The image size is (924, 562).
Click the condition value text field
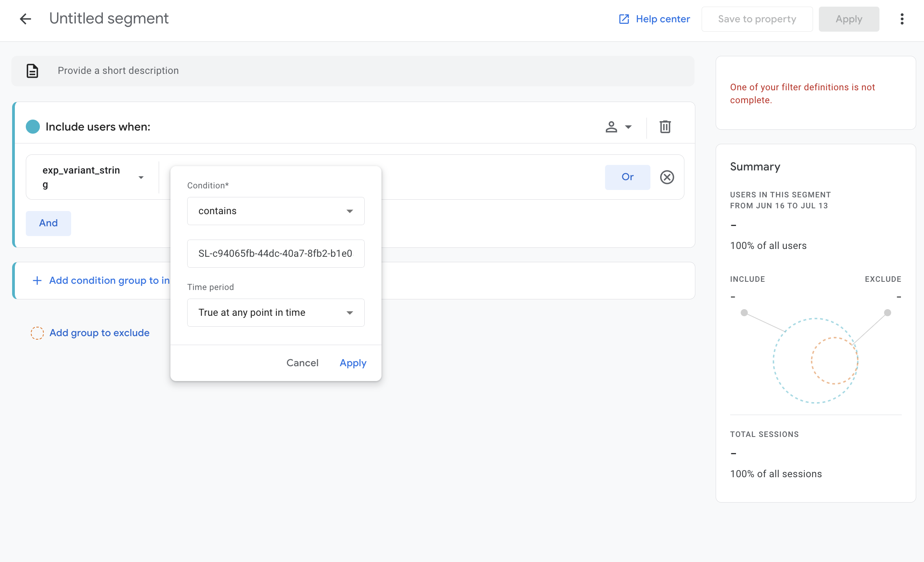pos(276,254)
